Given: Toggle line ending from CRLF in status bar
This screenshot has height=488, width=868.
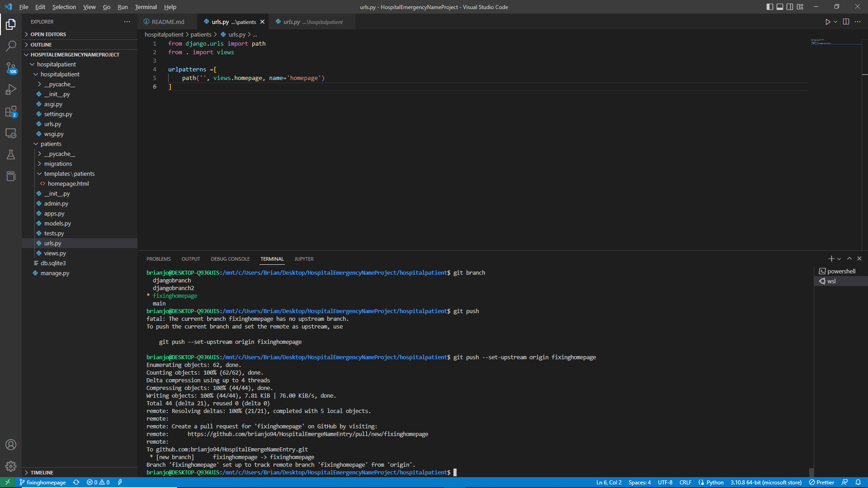Looking at the screenshot, I should (x=686, y=482).
